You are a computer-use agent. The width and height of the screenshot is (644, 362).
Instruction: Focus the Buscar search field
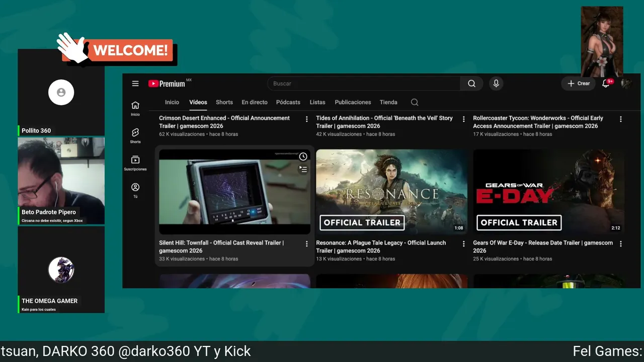click(364, 83)
